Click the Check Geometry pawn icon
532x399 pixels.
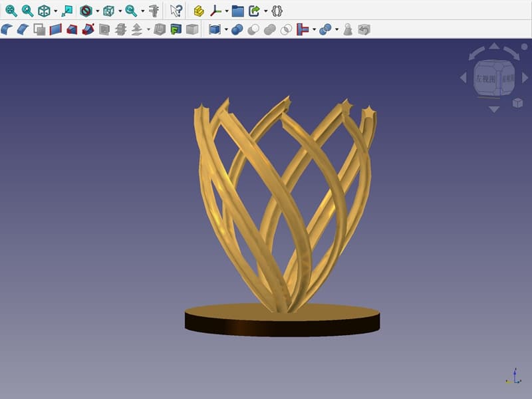pyautogui.click(x=347, y=29)
